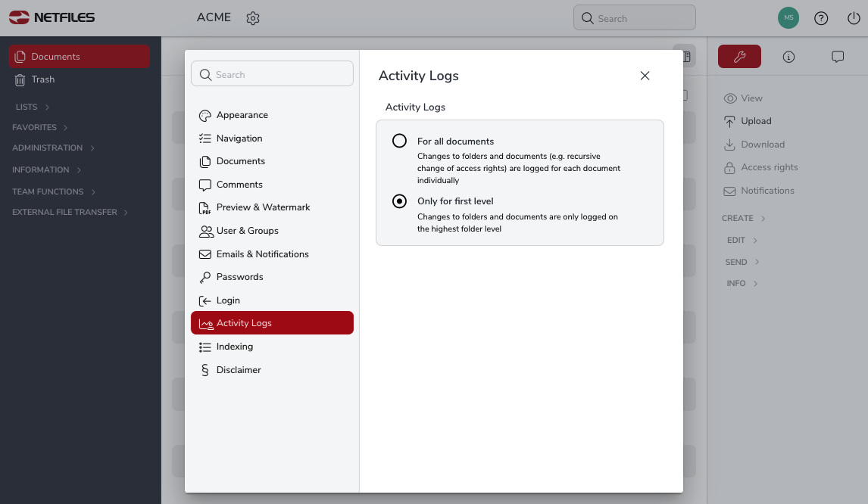Expand the EXTERNAL FILE TRANSFER section
This screenshot has width=868, height=504.
tap(70, 212)
